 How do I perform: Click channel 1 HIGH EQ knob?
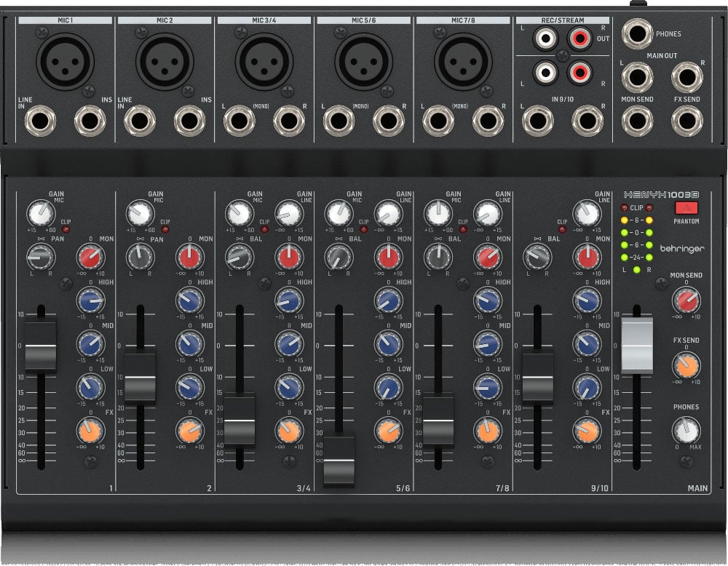click(90, 300)
